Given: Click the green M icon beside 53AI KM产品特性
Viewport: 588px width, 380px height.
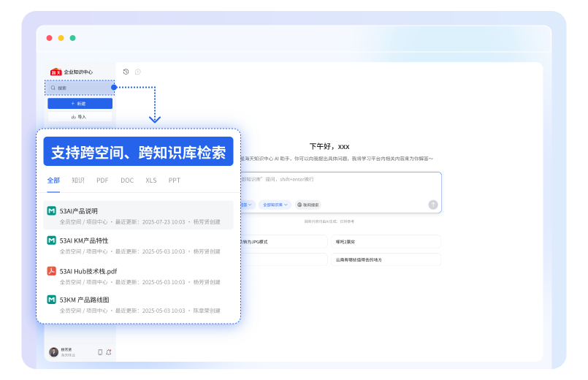Looking at the screenshot, I should pyautogui.click(x=51, y=240).
